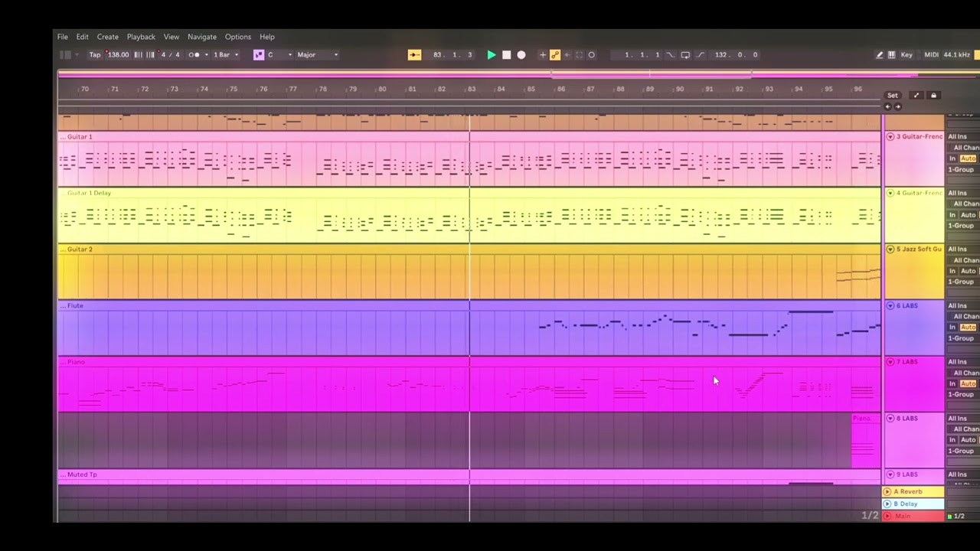
Task: Open the Navigate menu
Action: point(202,37)
